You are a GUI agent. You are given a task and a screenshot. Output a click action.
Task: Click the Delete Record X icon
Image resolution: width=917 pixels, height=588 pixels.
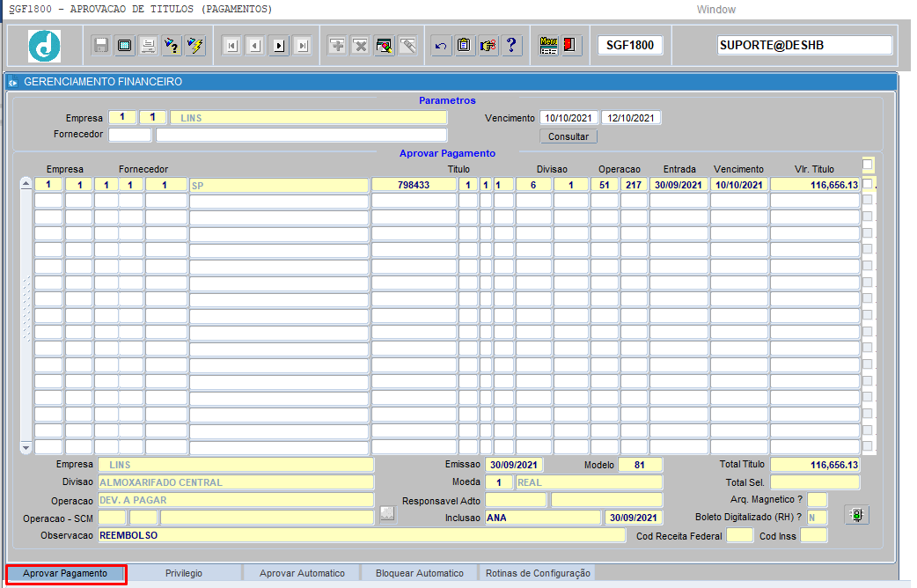pyautogui.click(x=361, y=46)
